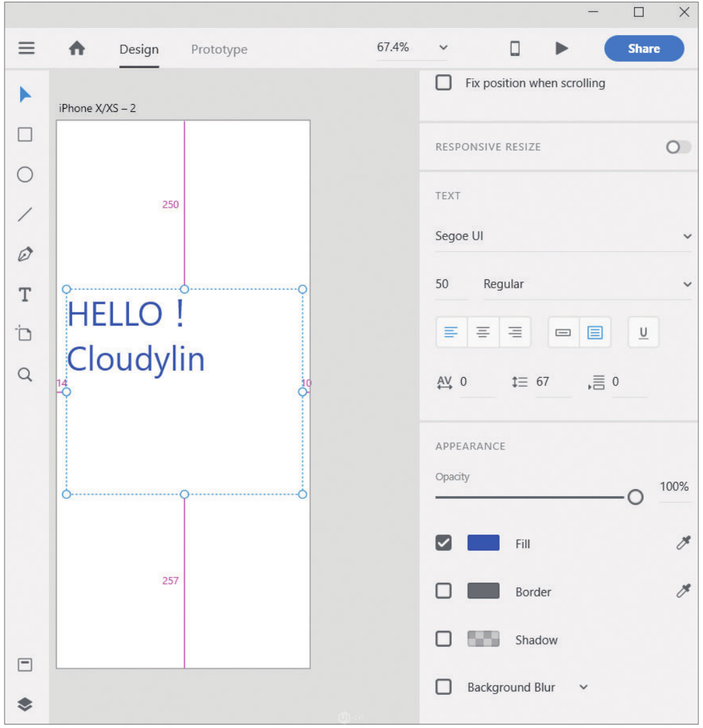Select the Text tool
The image size is (703, 728).
[25, 295]
